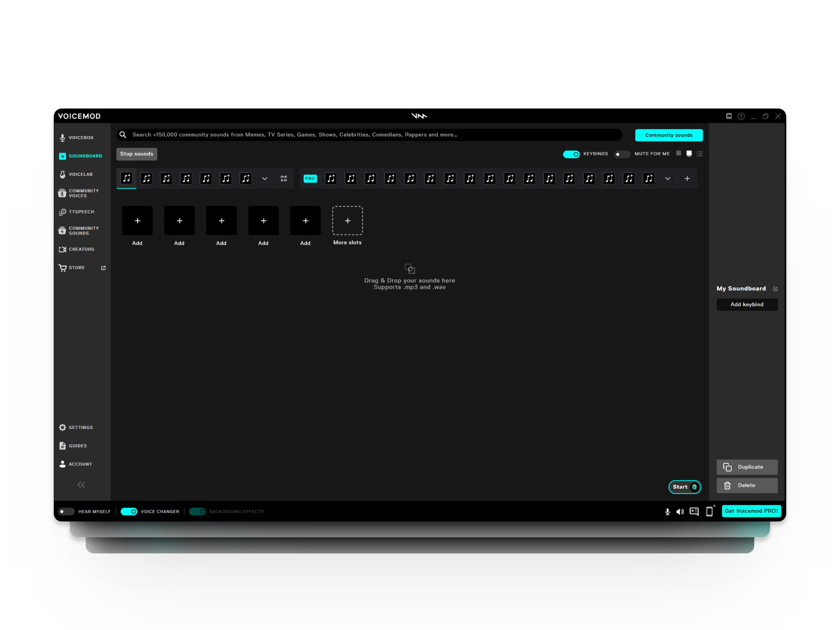Viewport: 840px width, 630px height.
Task: Click the speaker volume icon
Action: point(680,511)
